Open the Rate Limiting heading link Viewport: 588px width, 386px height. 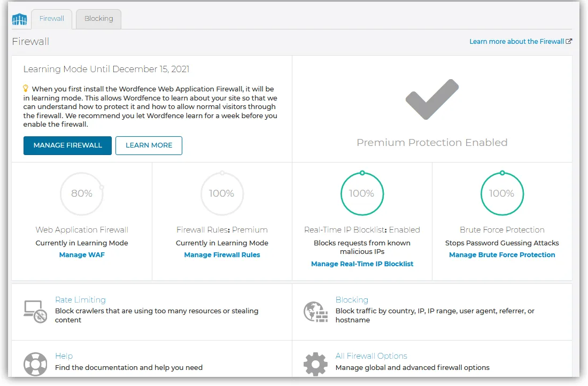pyautogui.click(x=80, y=300)
